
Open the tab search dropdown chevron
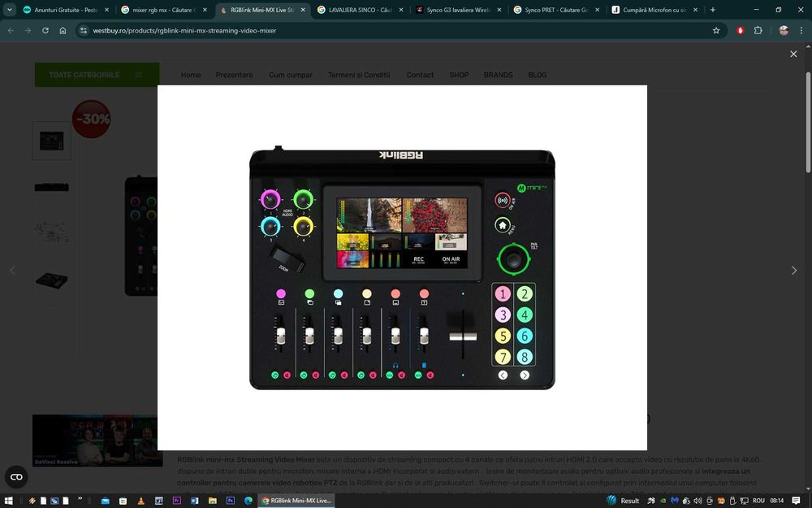coord(9,10)
